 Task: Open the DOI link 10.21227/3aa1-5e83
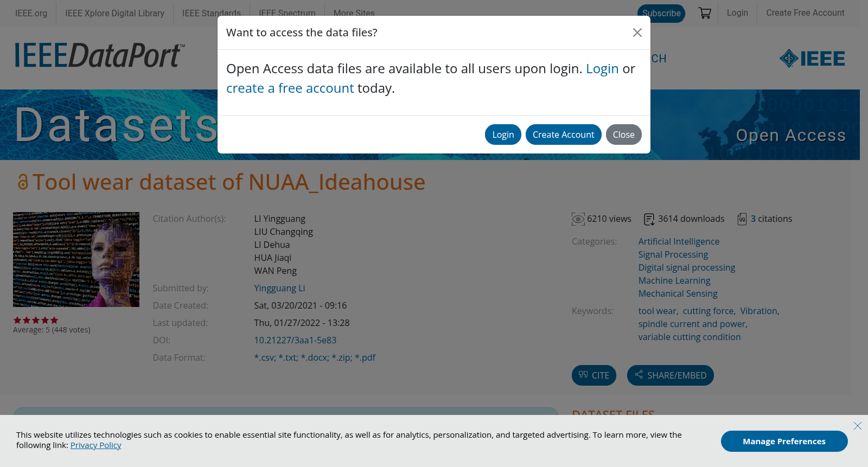point(295,341)
